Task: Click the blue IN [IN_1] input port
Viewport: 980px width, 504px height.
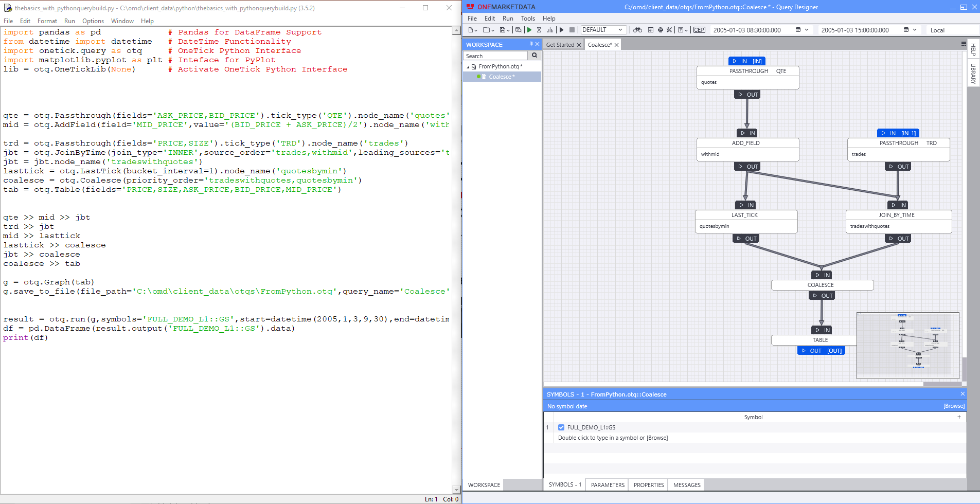Action: point(898,133)
